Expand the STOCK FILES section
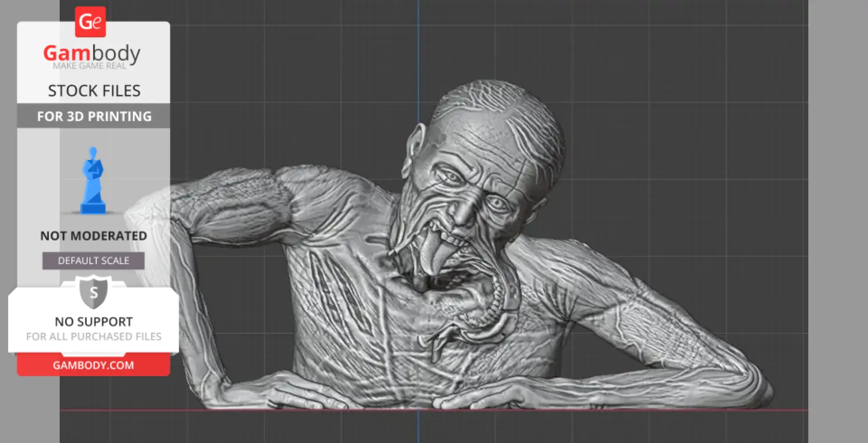868x443 pixels. click(x=94, y=90)
